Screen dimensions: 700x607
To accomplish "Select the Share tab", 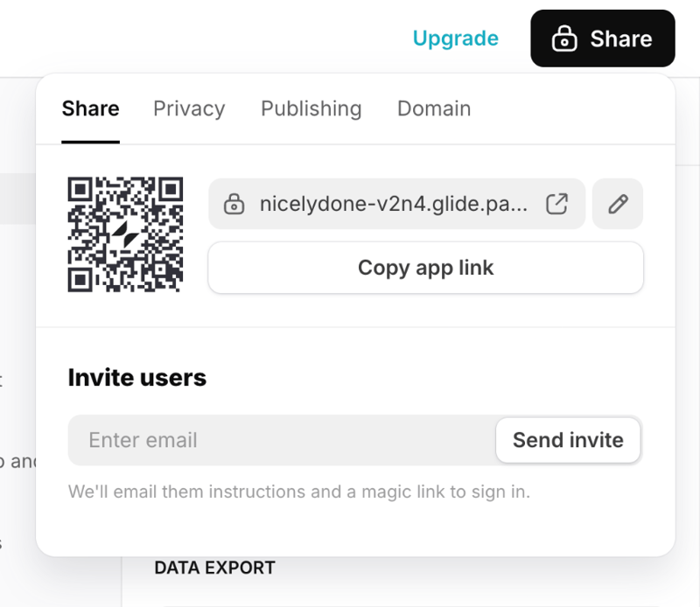I will tap(90, 108).
